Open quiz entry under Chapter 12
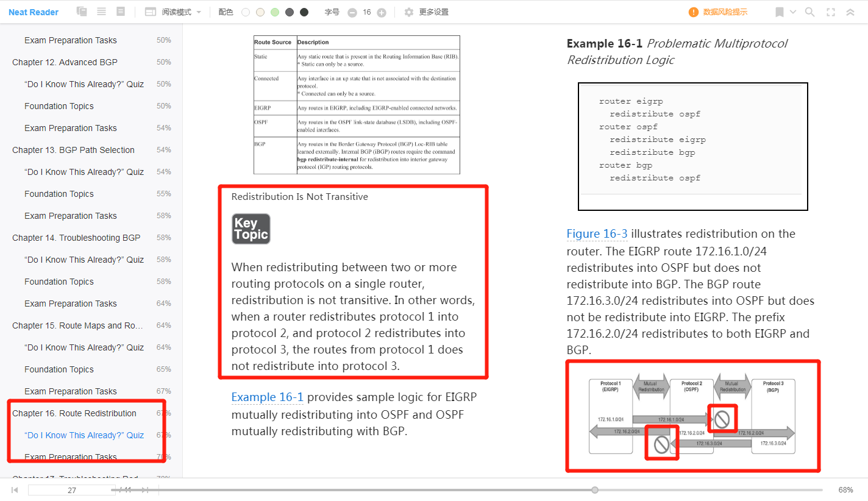The height and width of the screenshot is (501, 868). coord(84,84)
